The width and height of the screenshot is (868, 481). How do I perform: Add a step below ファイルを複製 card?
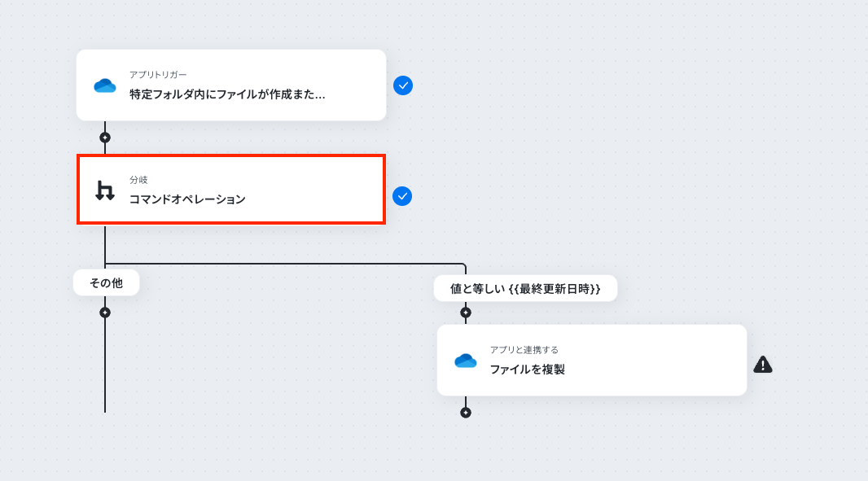[x=466, y=413]
